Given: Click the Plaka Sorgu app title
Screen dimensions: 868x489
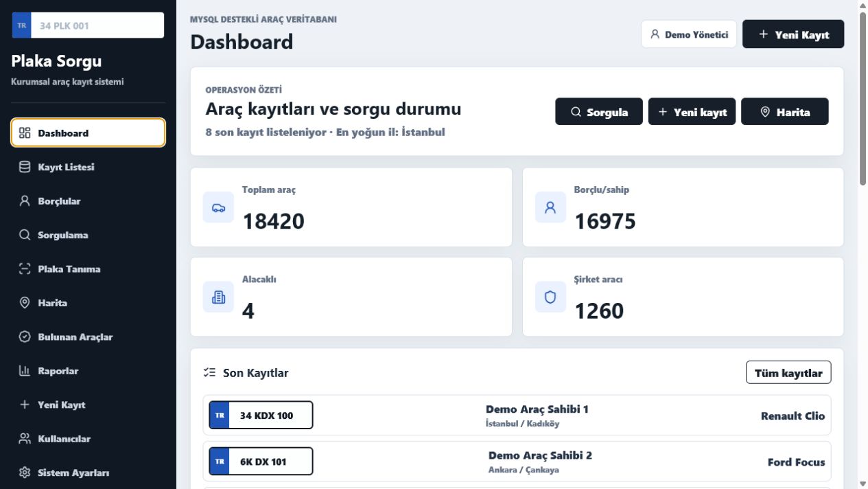Looking at the screenshot, I should point(56,61).
